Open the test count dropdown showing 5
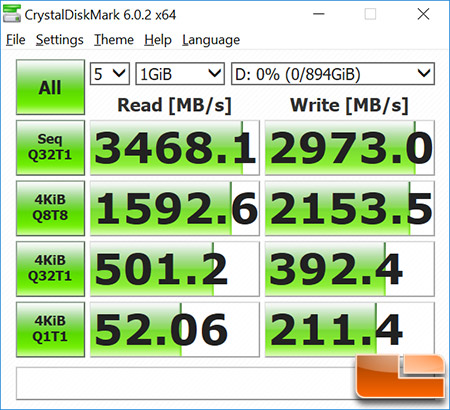This screenshot has height=410, width=450. [110, 74]
